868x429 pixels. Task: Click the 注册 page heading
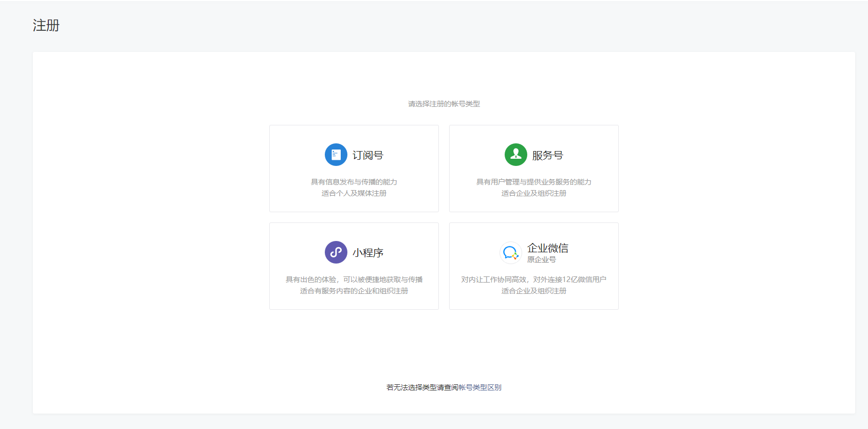click(x=46, y=25)
